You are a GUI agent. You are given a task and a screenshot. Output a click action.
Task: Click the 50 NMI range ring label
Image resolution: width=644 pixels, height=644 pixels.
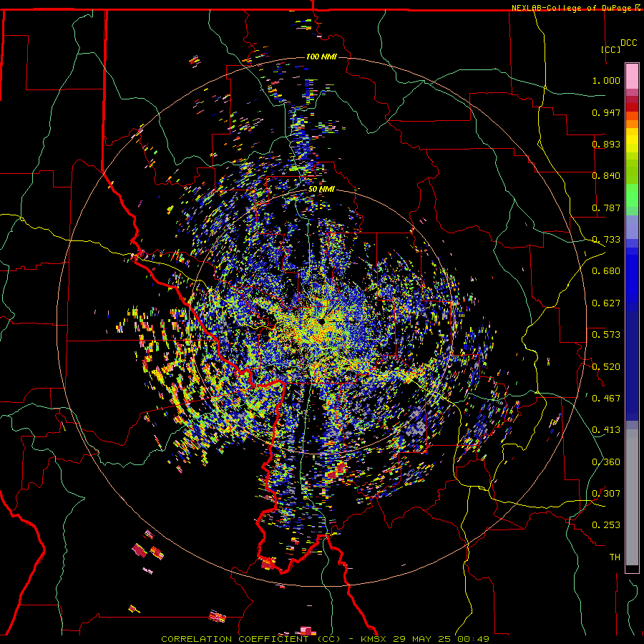click(x=321, y=190)
